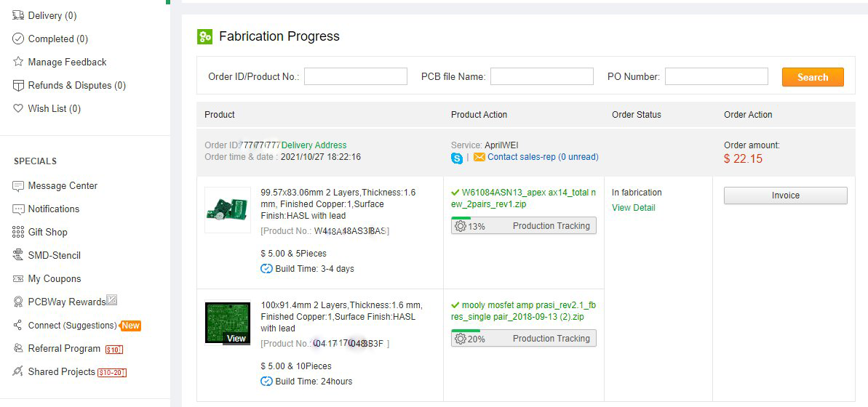Click green checkmark beside mooly mosfet file
This screenshot has width=868, height=407.
[x=455, y=305]
